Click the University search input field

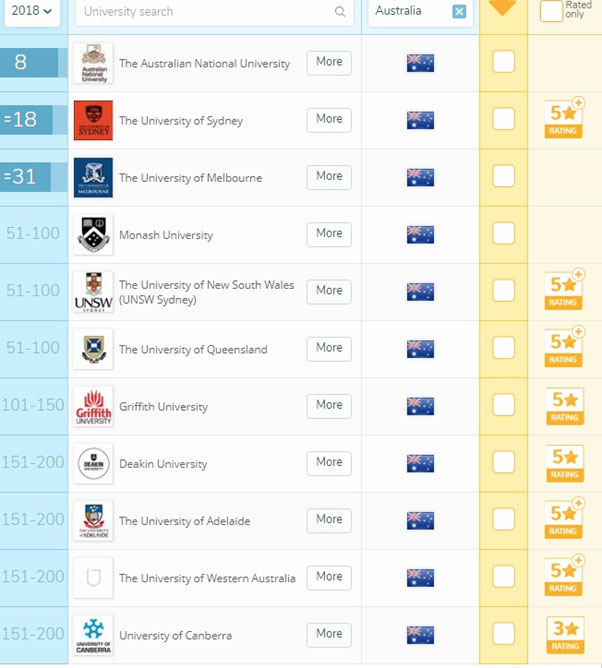pos(205,12)
